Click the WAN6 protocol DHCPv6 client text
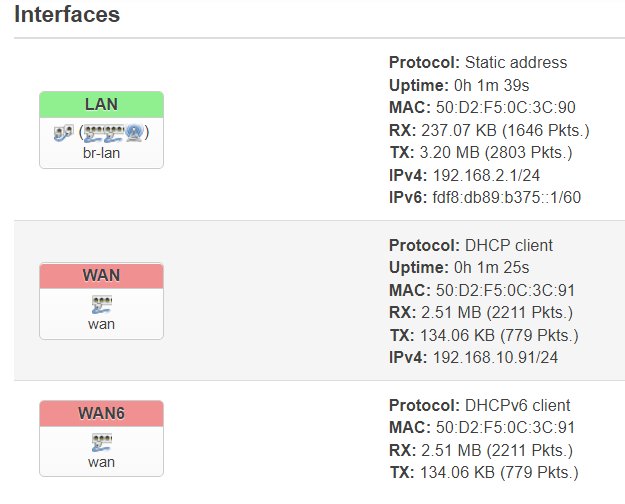The height and width of the screenshot is (504, 625). tap(518, 406)
